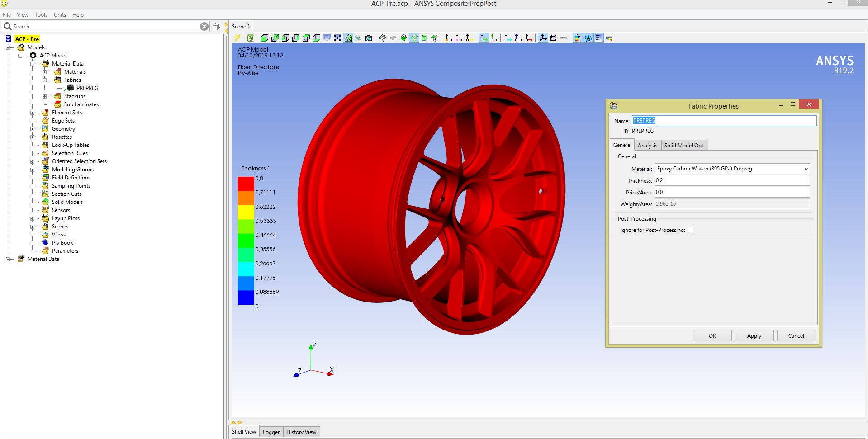Collapse the Models tree node
The image size is (868, 439).
8,47
